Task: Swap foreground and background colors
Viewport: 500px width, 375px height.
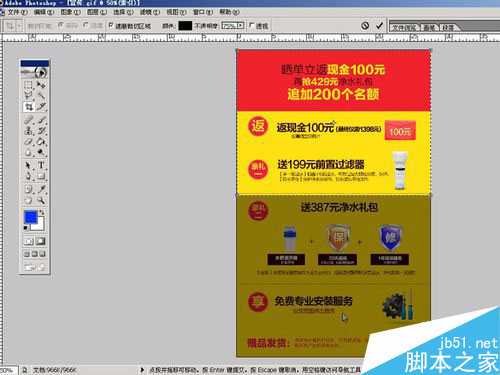Action: (42, 212)
